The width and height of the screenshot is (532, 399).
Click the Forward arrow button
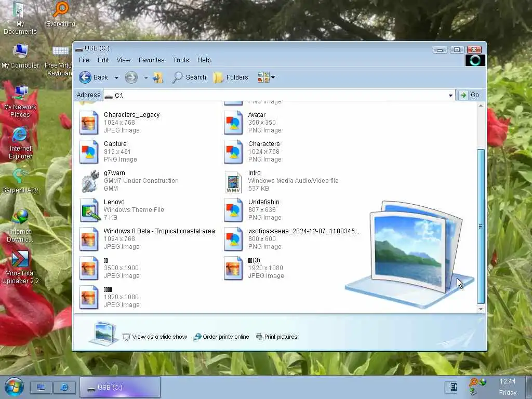[x=131, y=77]
